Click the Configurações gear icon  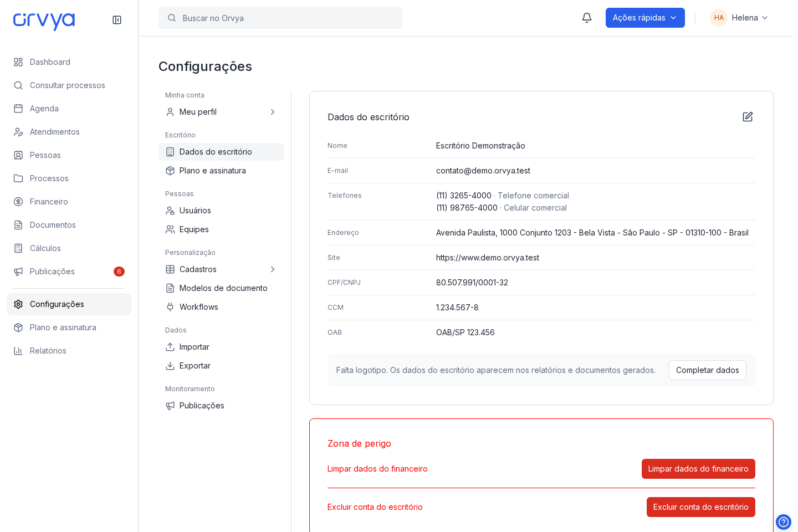point(18,304)
